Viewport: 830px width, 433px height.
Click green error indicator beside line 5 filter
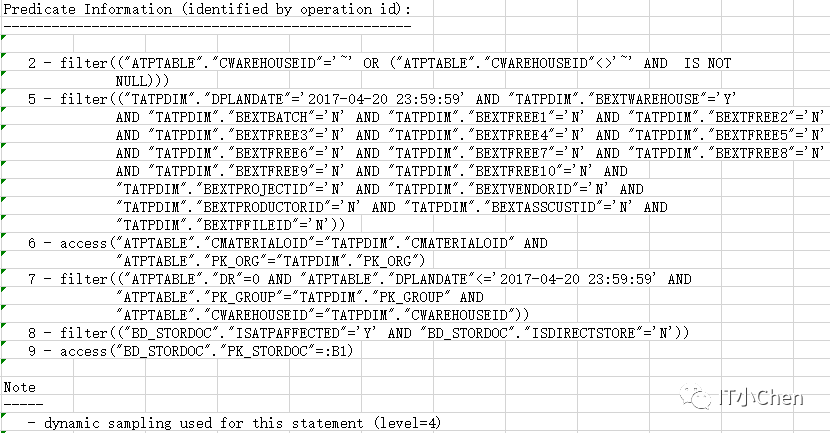(5, 93)
